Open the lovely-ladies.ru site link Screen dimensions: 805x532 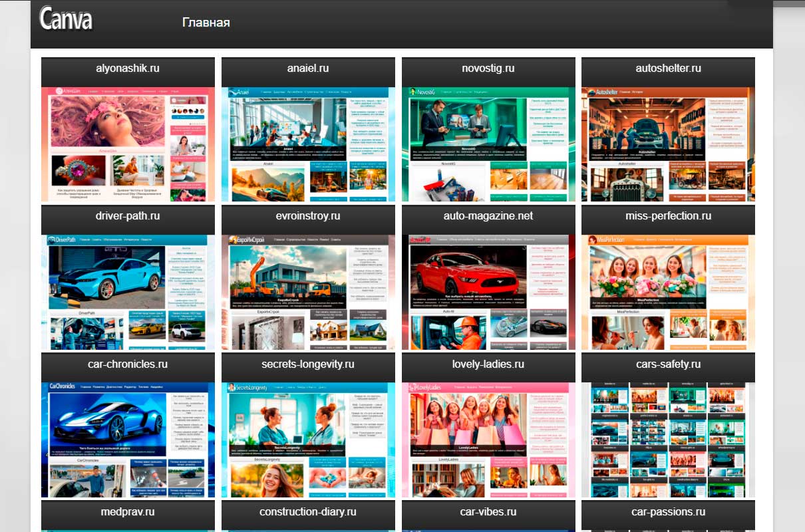(x=488, y=364)
